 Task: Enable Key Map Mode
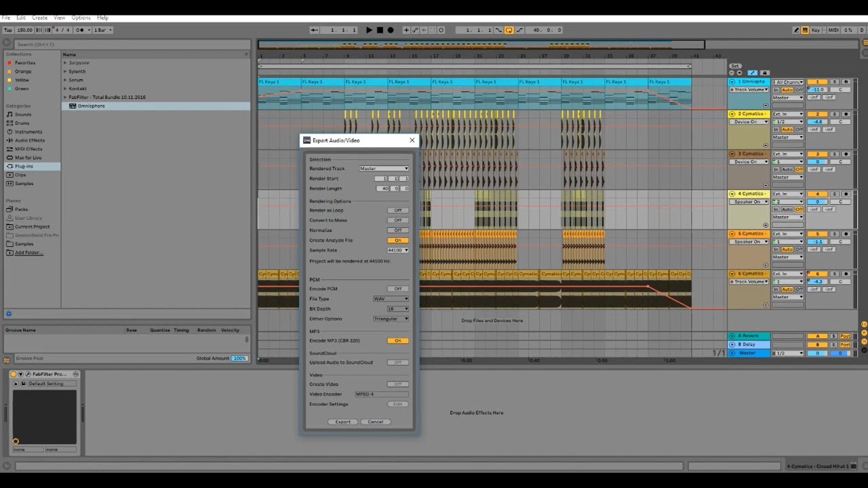(x=816, y=30)
